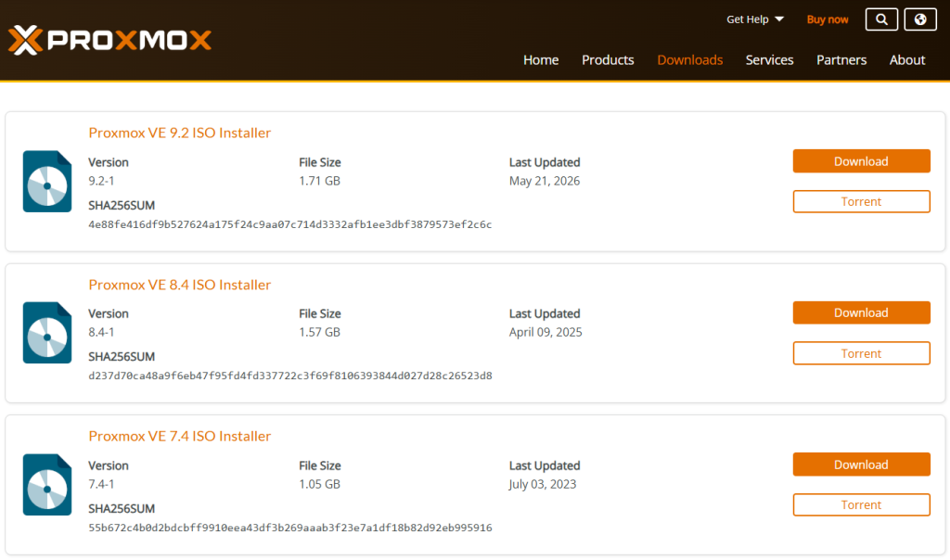Get the Torrent for Proxmox VE 9.2
950x560 pixels.
(862, 201)
